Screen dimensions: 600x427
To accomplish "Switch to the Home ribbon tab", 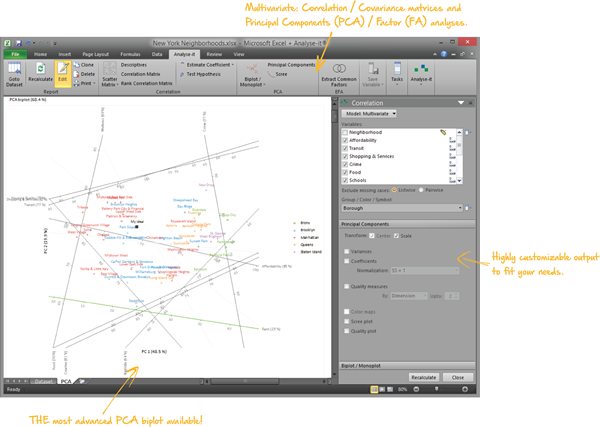I will coord(40,54).
